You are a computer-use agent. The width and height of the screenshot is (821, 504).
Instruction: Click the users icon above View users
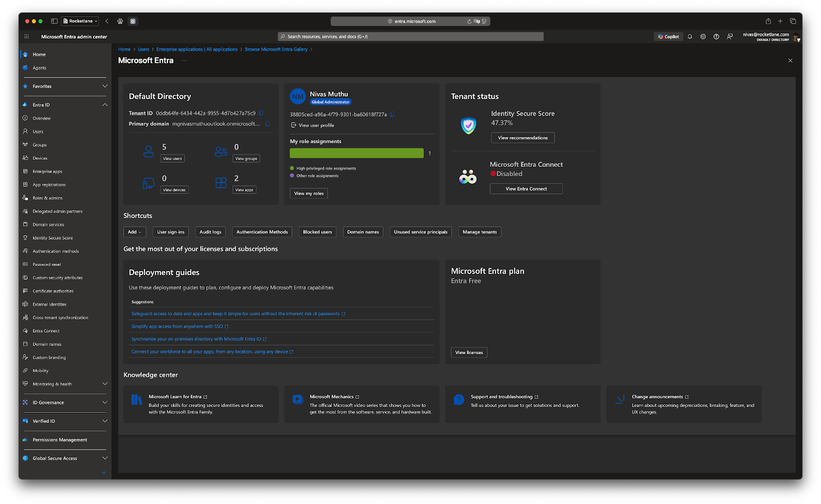149,151
